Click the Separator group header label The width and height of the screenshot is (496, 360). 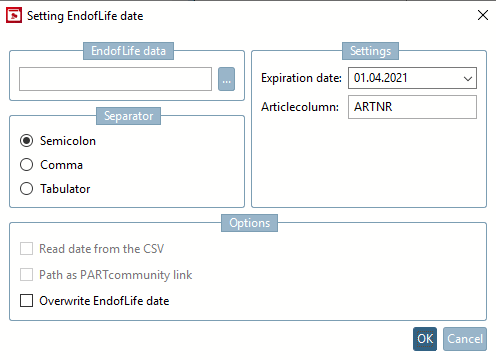coord(128,116)
